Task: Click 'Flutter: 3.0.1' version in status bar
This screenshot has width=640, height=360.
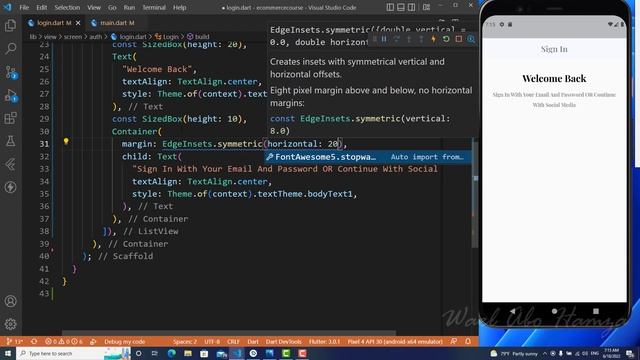Action: coord(324,341)
